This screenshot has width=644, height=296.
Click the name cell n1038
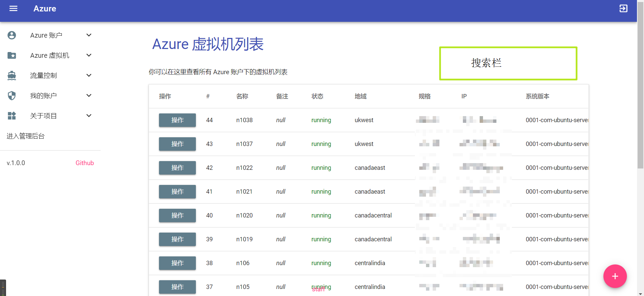(245, 120)
